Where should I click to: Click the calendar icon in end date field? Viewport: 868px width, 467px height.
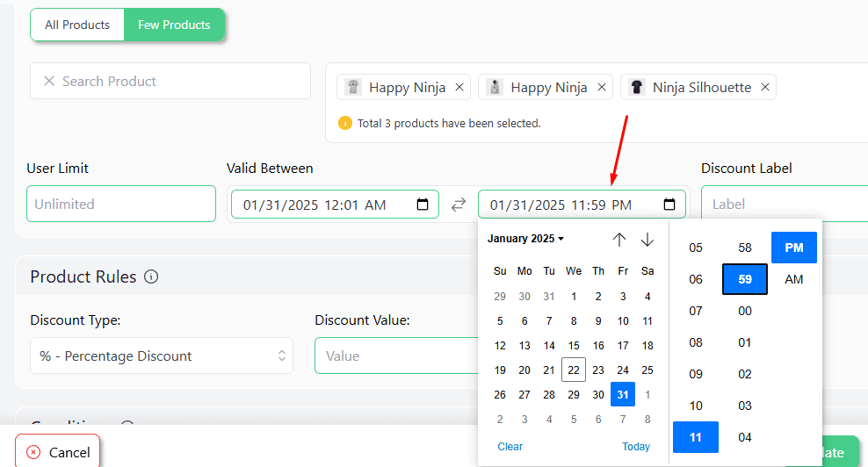(669, 205)
